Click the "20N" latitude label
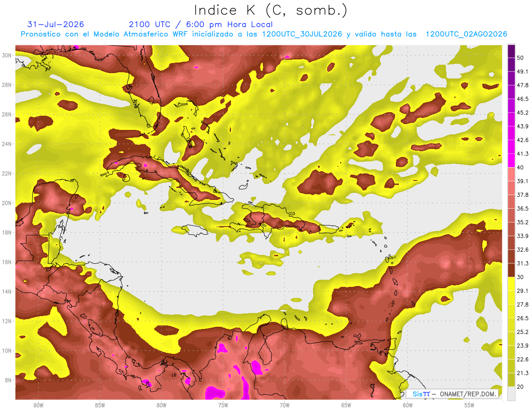 (7, 203)
